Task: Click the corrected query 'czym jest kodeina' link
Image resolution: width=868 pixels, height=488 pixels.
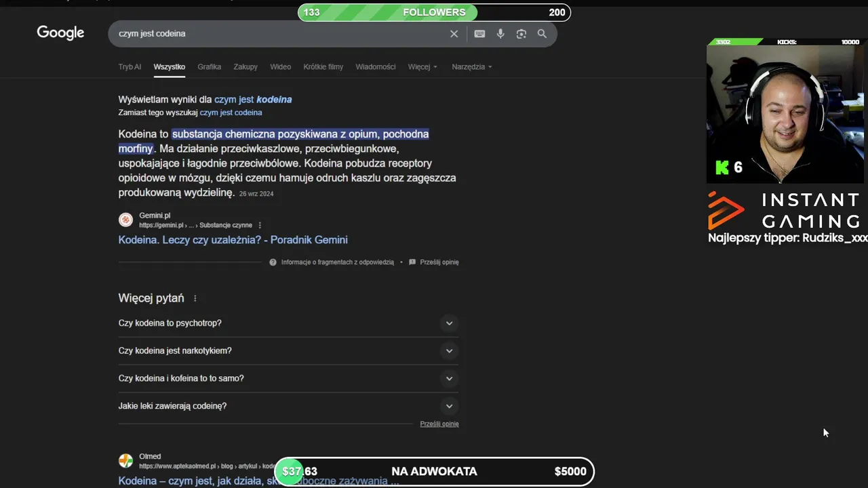Action: click(x=253, y=100)
